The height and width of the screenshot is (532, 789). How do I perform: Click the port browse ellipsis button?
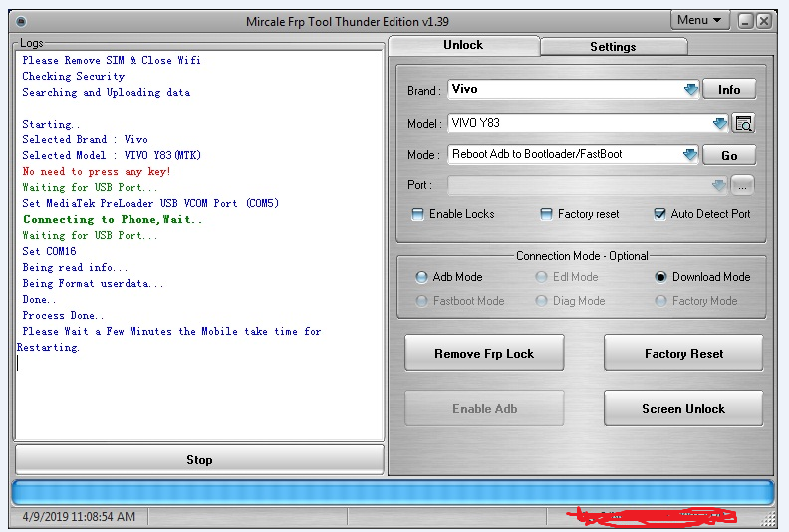coord(743,185)
